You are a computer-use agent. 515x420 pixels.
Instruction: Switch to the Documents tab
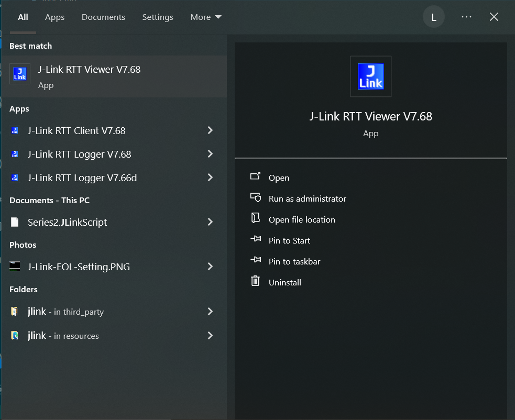[x=103, y=17]
